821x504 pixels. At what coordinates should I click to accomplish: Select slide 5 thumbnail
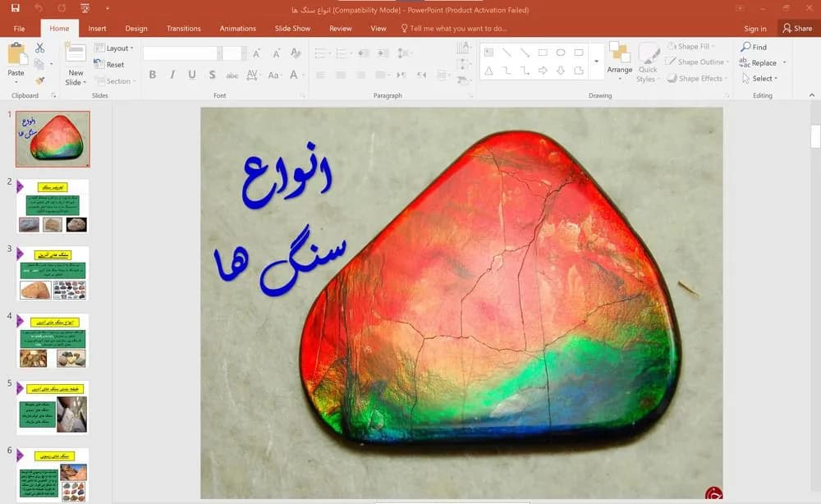coord(53,408)
